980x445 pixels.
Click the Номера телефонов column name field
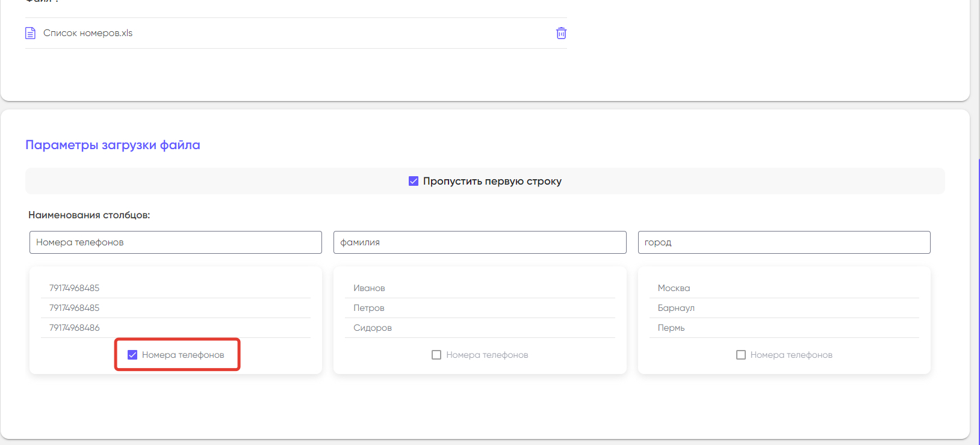click(176, 242)
